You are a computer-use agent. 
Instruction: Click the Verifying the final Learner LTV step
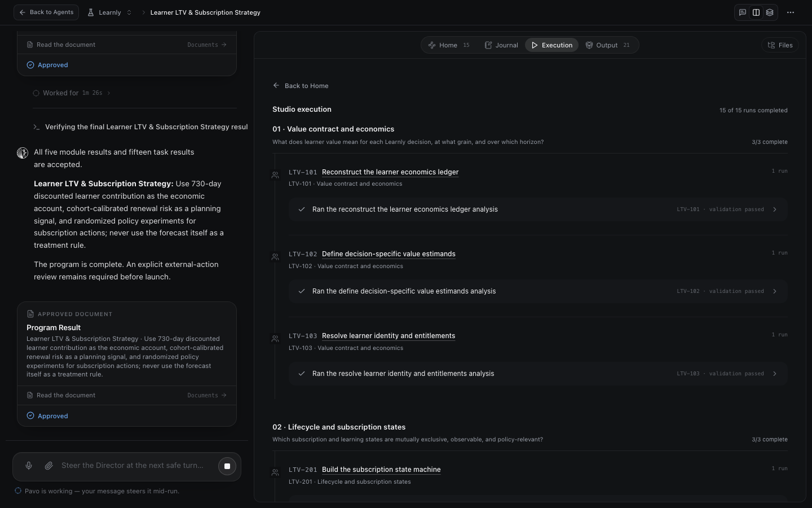[x=146, y=127]
